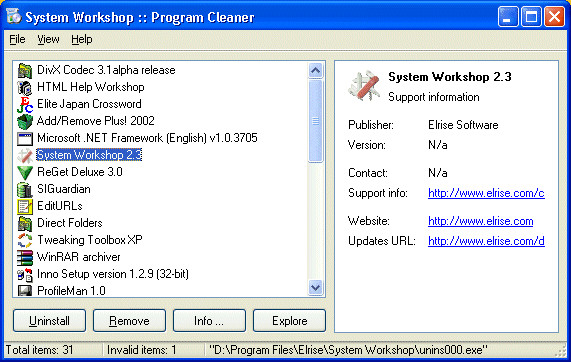Viewport: 571px width, 362px height.
Task: Click the program list scrollbar thumb
Action: (315, 121)
